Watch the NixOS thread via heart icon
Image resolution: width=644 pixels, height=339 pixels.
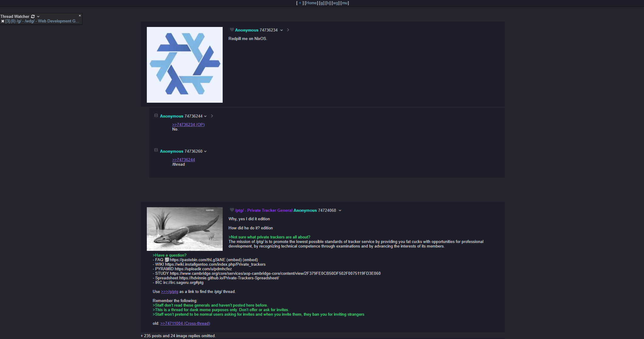(x=232, y=30)
